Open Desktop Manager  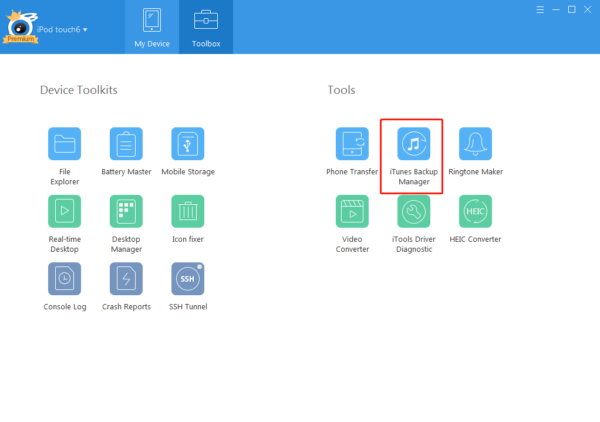click(x=126, y=211)
